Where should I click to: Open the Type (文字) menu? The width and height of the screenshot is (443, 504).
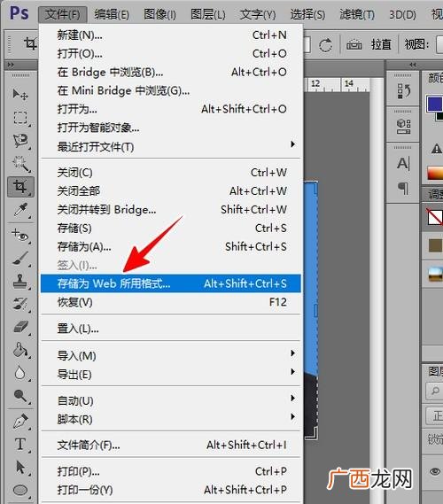pyautogui.click(x=258, y=14)
